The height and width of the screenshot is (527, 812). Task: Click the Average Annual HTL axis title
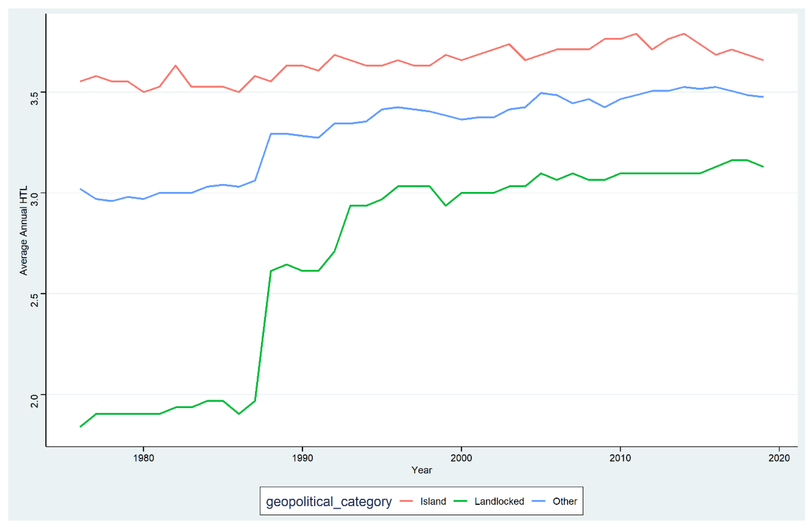(23, 231)
